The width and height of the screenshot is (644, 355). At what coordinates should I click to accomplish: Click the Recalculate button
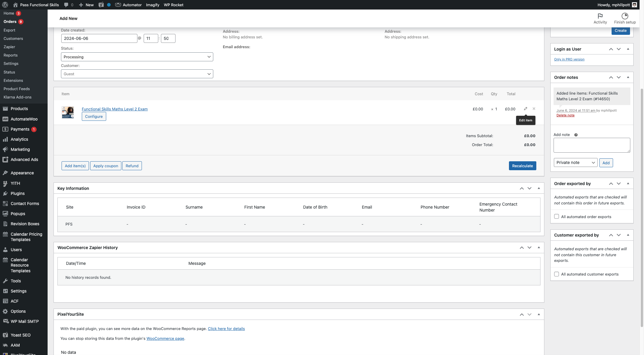(522, 166)
